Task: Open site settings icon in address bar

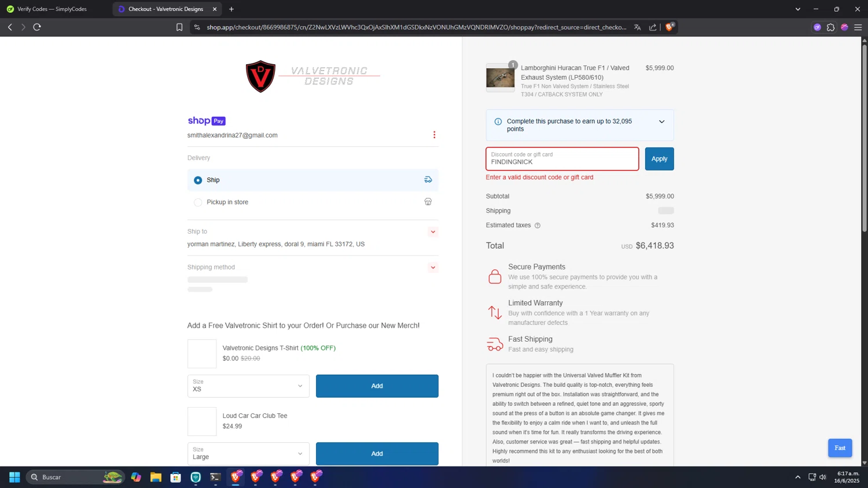Action: [x=197, y=27]
